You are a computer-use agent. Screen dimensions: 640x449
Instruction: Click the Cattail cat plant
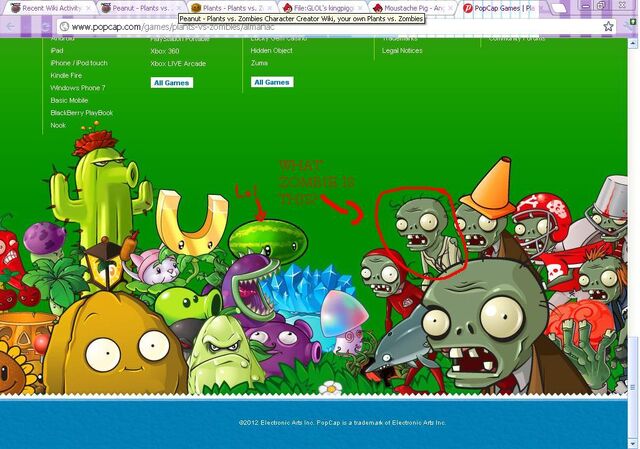pyautogui.click(x=155, y=265)
